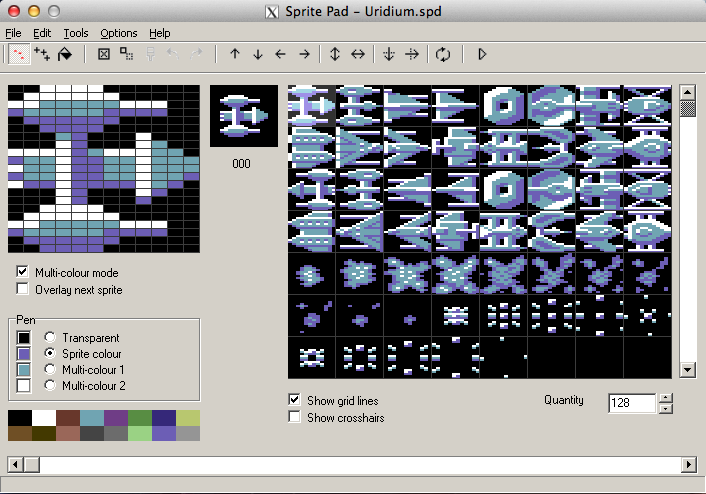The image size is (706, 494).
Task: Click the bottom scrollbar left arrow
Action: 15,464
